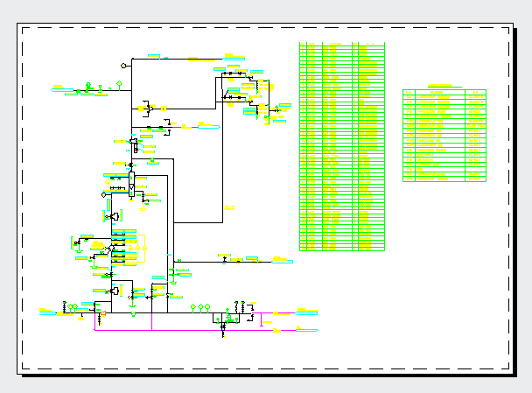
Task: Select the valve symbol on the middle-right horizontal line
Action: click(x=225, y=259)
